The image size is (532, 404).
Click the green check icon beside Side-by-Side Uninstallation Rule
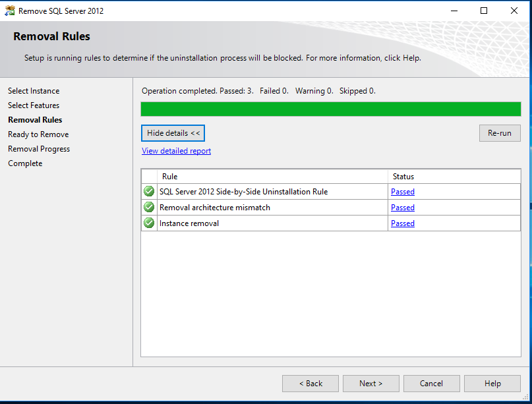click(x=148, y=191)
